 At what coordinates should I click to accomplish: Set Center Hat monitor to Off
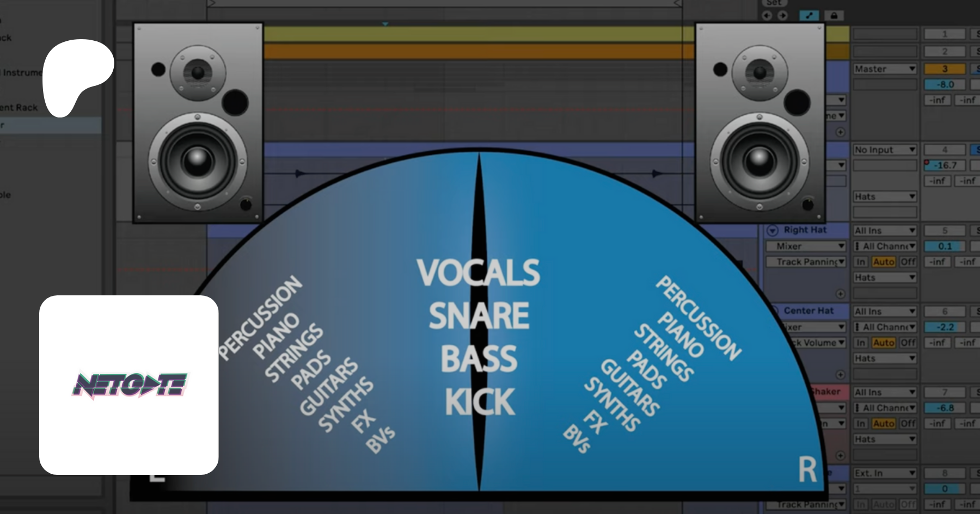click(x=908, y=343)
